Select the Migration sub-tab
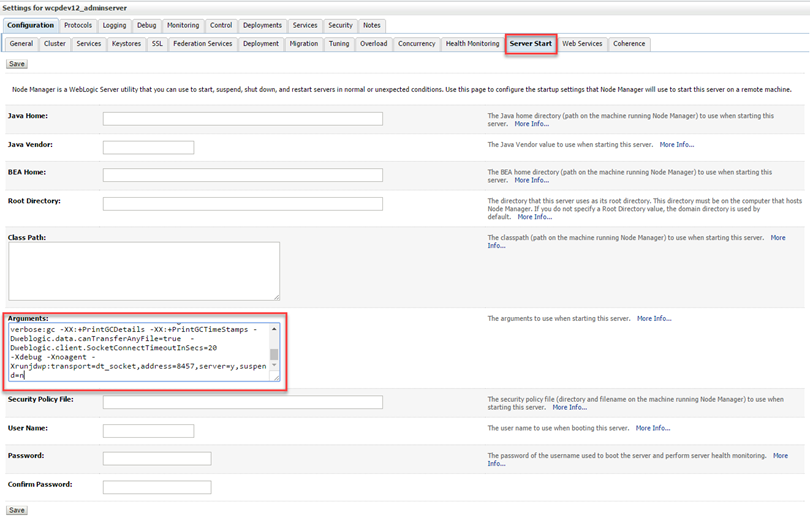This screenshot has width=810, height=529. click(304, 44)
